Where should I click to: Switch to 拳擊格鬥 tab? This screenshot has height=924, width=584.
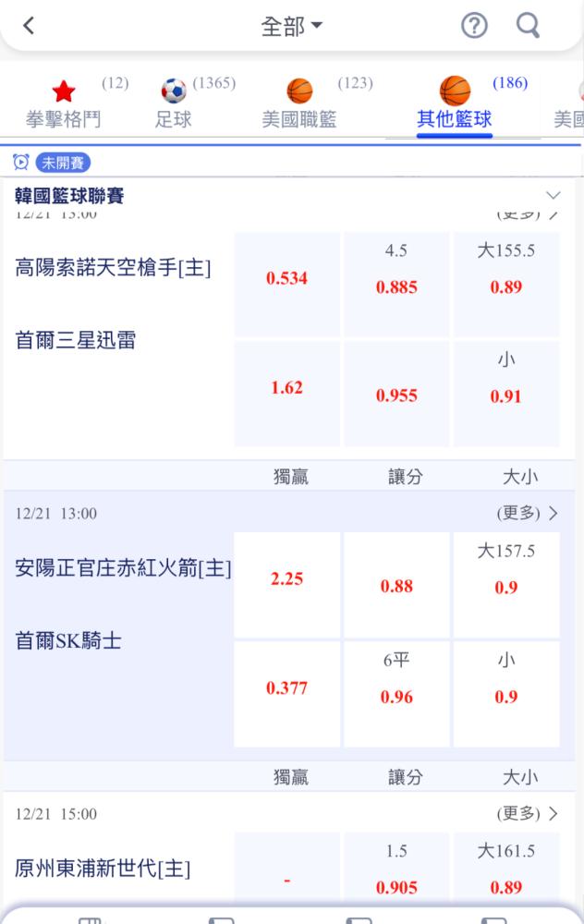tap(63, 119)
